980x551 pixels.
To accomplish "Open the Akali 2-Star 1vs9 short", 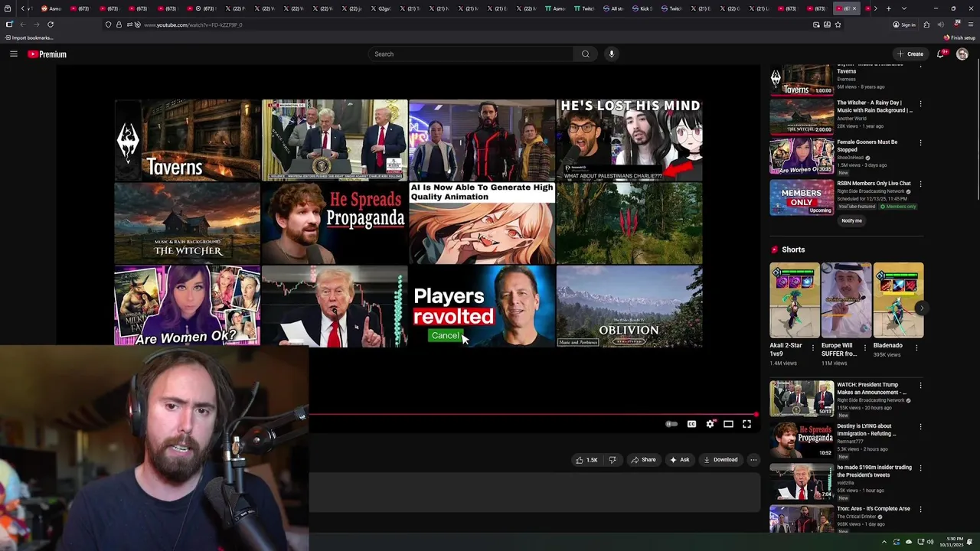I will (x=794, y=301).
